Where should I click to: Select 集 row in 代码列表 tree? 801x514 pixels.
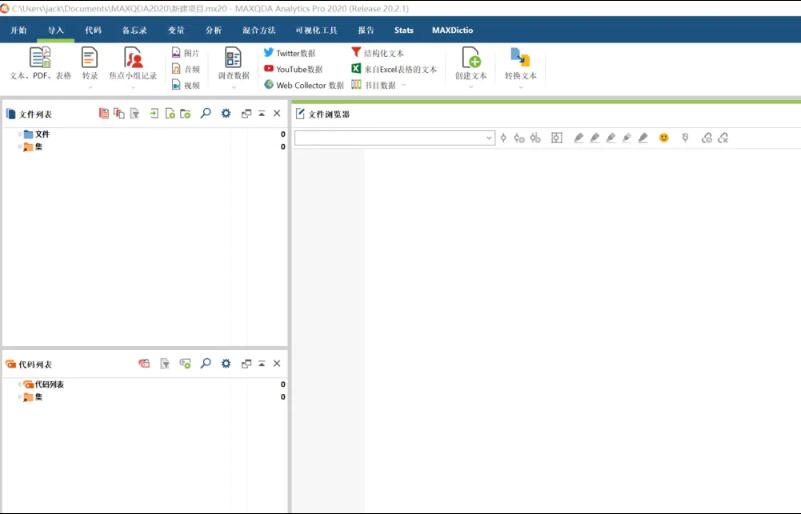click(145, 397)
